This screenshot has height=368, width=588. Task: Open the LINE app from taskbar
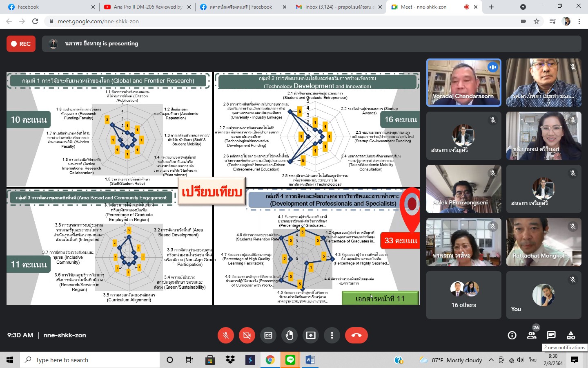(290, 360)
